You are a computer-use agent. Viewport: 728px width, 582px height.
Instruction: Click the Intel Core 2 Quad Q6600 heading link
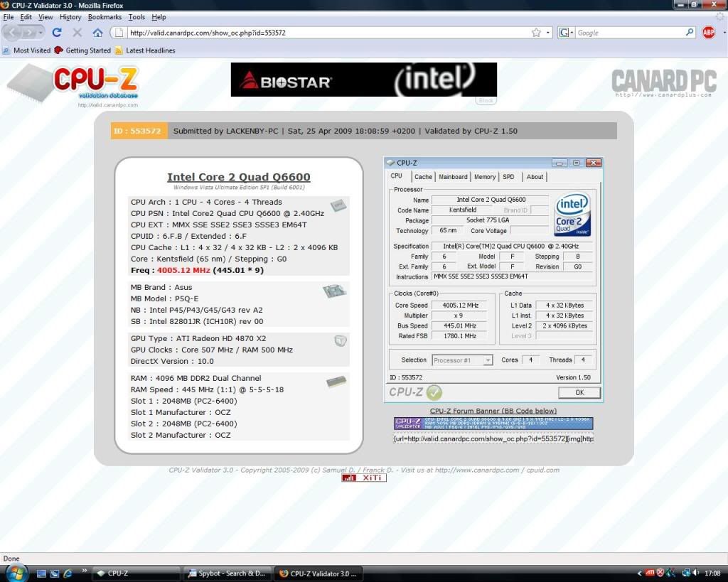pyautogui.click(x=239, y=177)
